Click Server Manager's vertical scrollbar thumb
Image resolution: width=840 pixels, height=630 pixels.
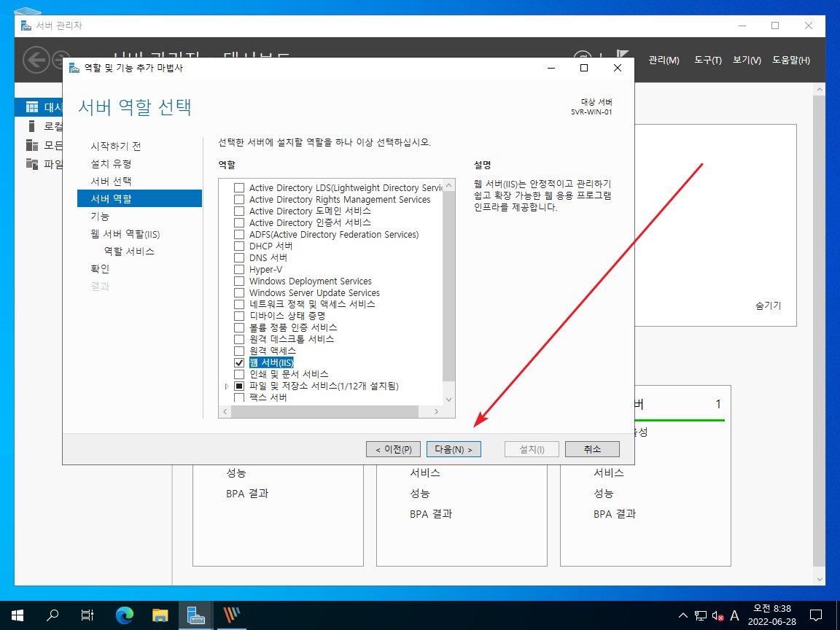(819, 331)
